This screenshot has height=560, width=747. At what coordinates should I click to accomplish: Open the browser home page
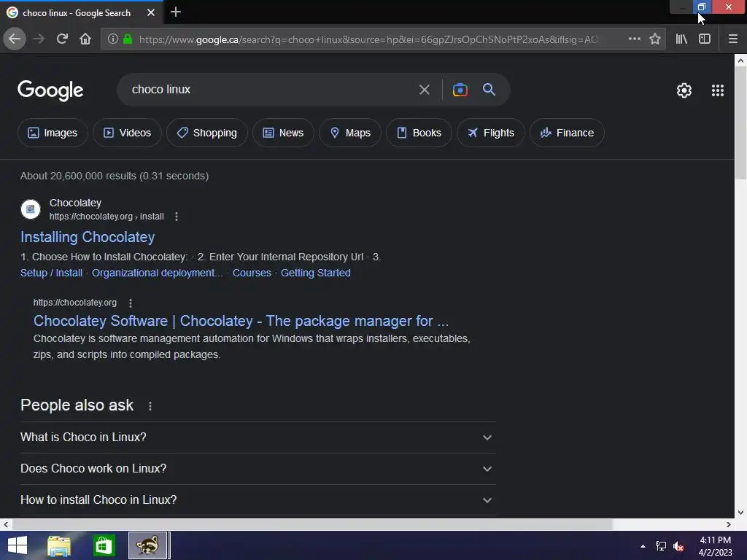tap(85, 39)
